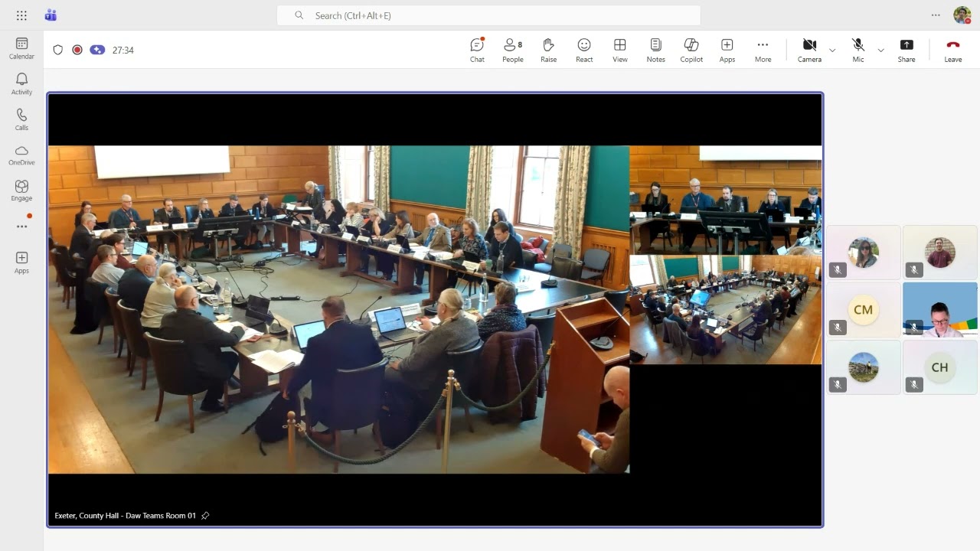Open the Activity feed
Screen dimensions: 980x551
(x=21, y=84)
